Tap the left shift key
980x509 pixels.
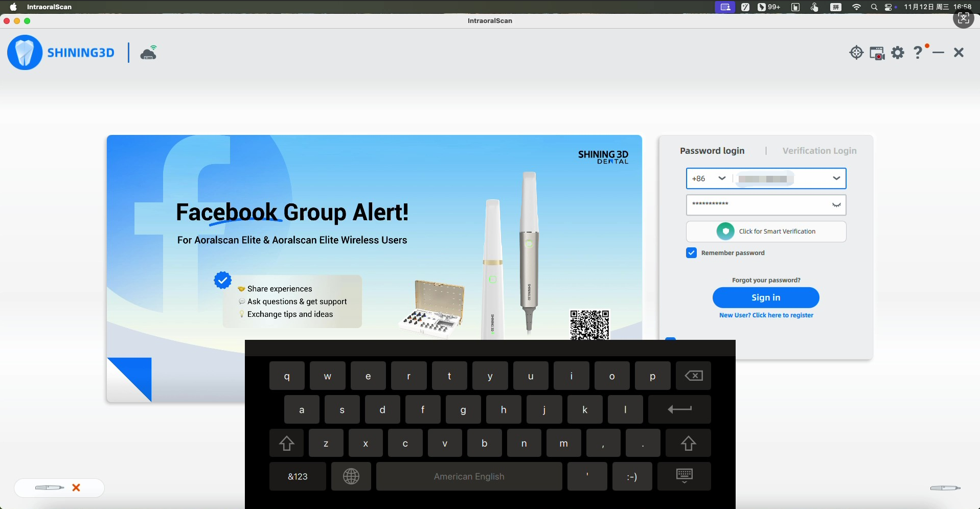pyautogui.click(x=286, y=443)
